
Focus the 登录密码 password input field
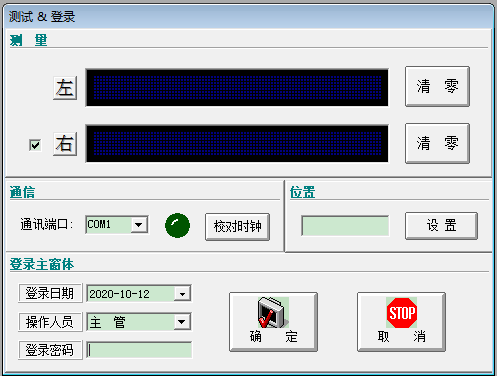pyautogui.click(x=139, y=350)
